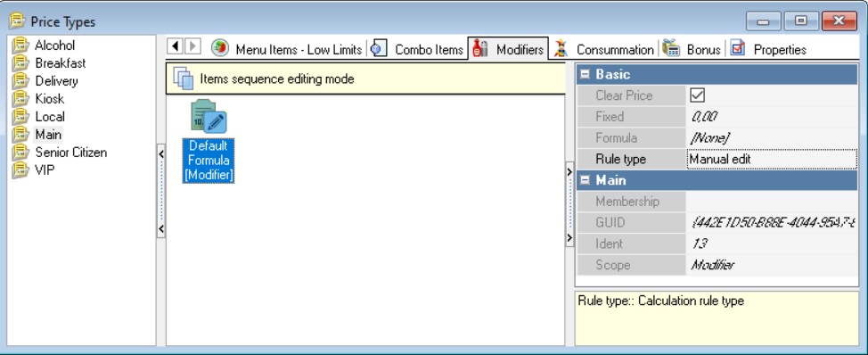Open the Rule type value dropdown

point(772,159)
